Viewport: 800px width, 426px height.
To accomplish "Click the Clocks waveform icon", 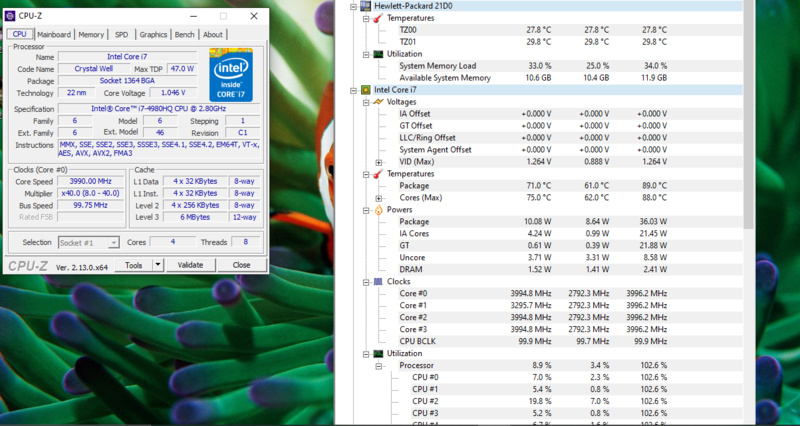I will 378,282.
